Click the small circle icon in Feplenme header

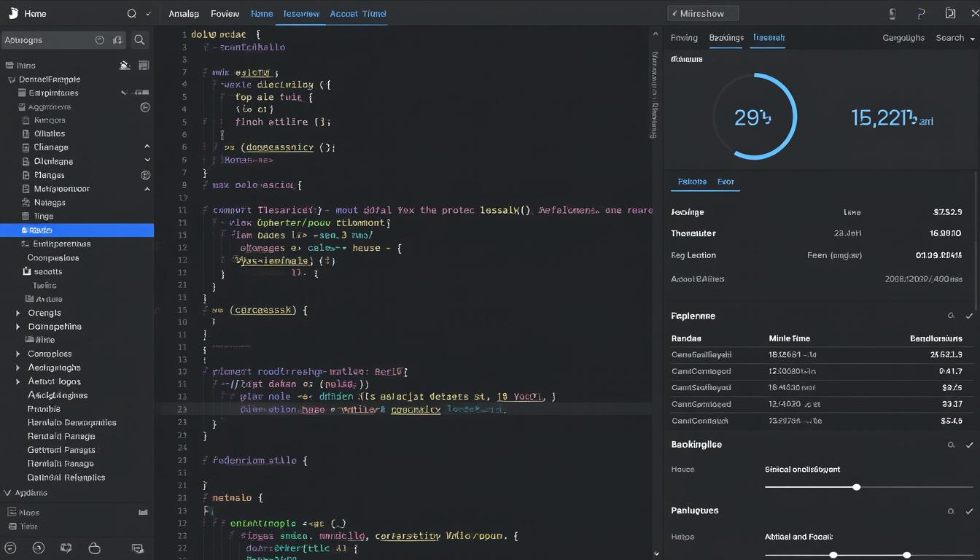[951, 316]
